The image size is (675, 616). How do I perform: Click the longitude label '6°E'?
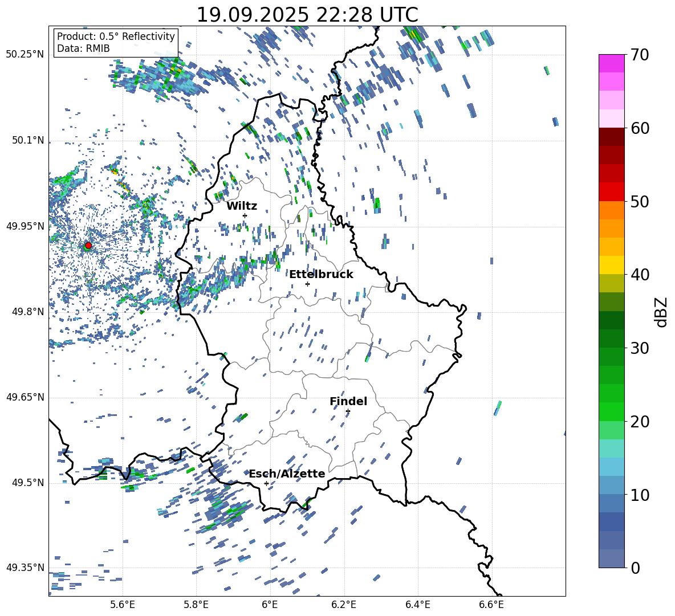[x=270, y=605]
